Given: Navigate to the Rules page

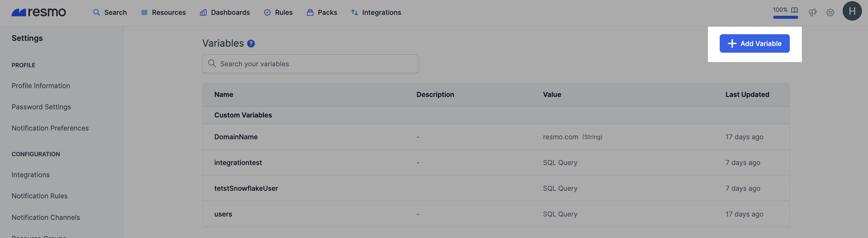Looking at the screenshot, I should pos(278,12).
